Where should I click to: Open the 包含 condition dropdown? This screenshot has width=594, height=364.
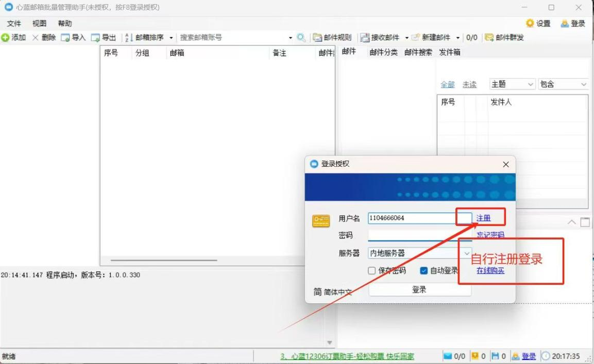(563, 84)
